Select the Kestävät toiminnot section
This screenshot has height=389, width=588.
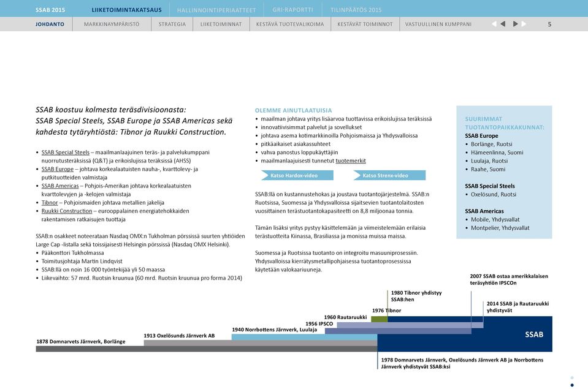coord(365,24)
